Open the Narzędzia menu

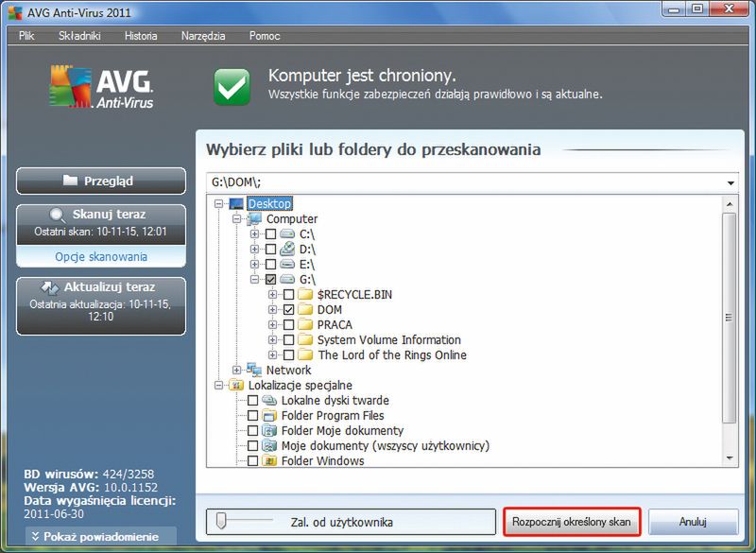(203, 36)
